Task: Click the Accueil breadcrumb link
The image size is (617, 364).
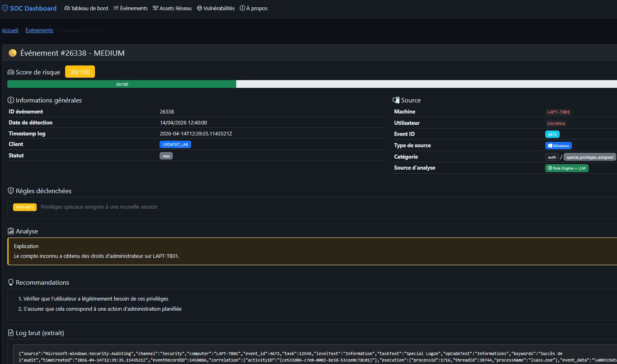Action: [10, 30]
